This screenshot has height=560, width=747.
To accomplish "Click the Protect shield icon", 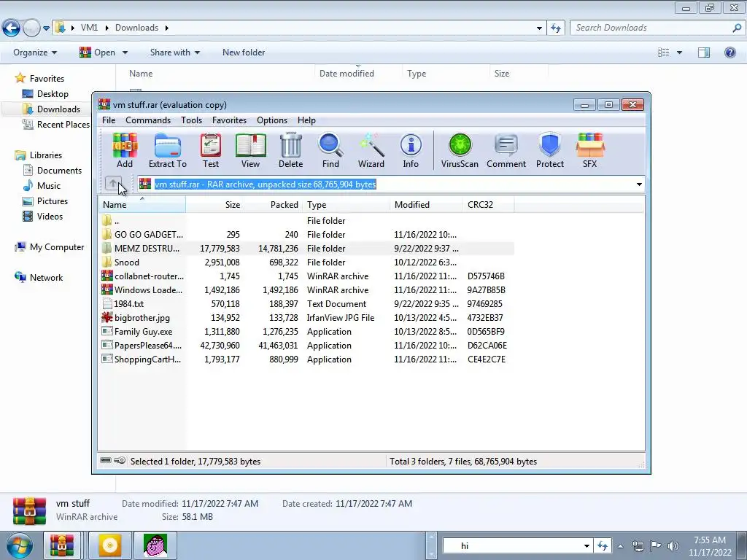I will pos(550,150).
